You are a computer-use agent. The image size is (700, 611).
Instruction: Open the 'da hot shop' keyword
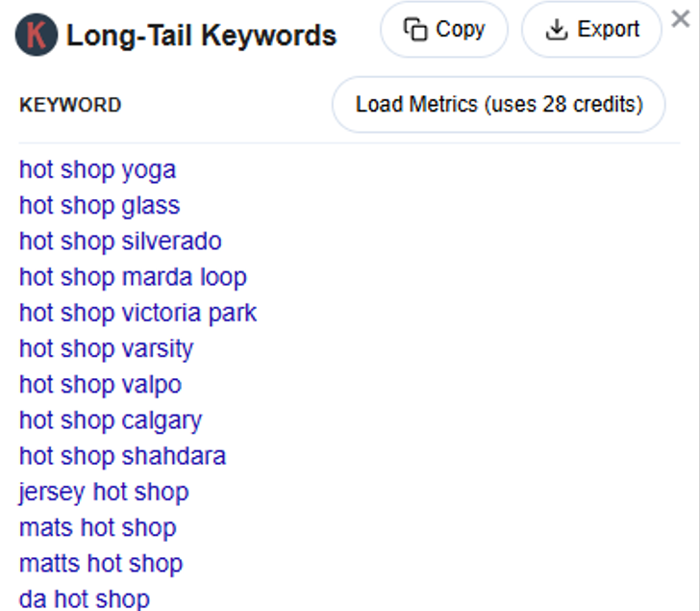(85, 598)
